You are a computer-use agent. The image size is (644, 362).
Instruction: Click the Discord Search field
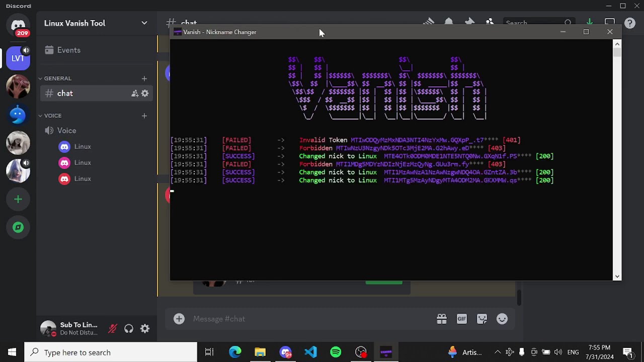tap(538, 23)
